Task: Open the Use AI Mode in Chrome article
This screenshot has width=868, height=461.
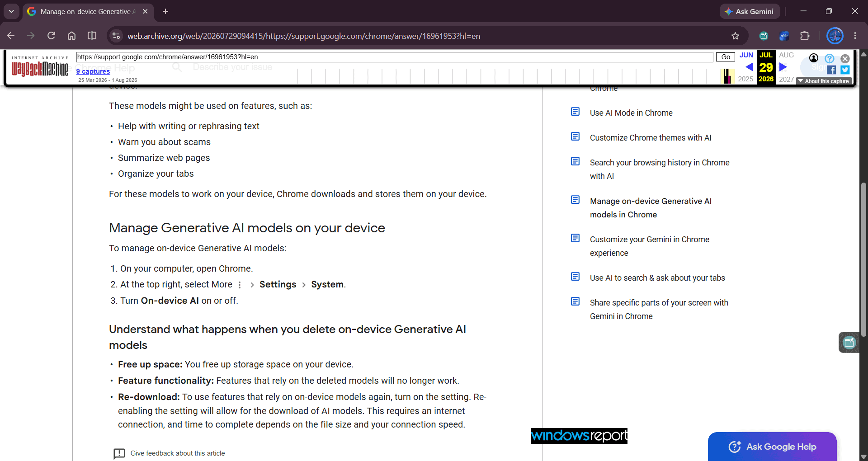Action: tap(631, 113)
